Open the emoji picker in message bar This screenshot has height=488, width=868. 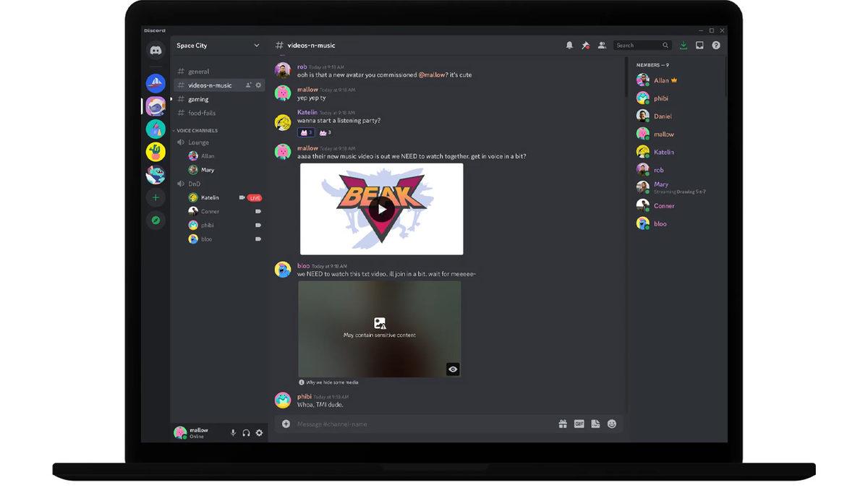point(611,424)
